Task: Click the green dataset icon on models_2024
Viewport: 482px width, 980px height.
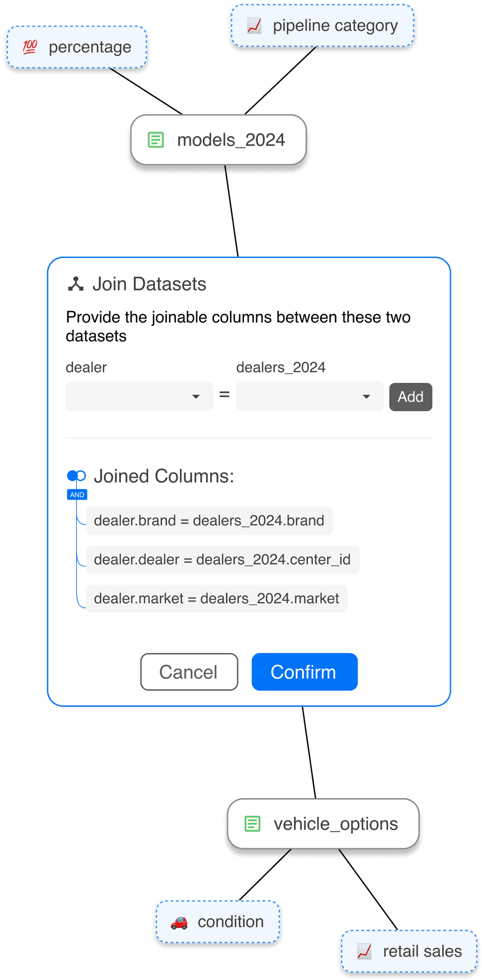Action: tap(155, 140)
